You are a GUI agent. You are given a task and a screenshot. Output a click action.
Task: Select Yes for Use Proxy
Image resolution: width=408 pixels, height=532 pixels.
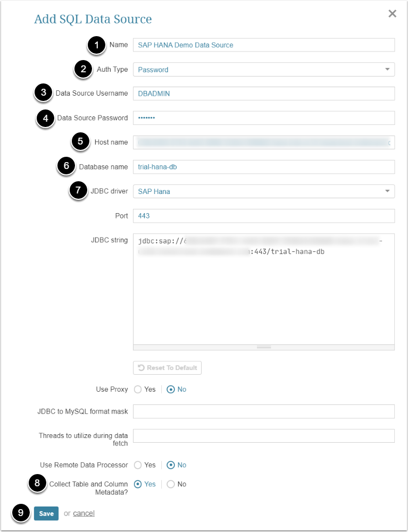click(138, 390)
